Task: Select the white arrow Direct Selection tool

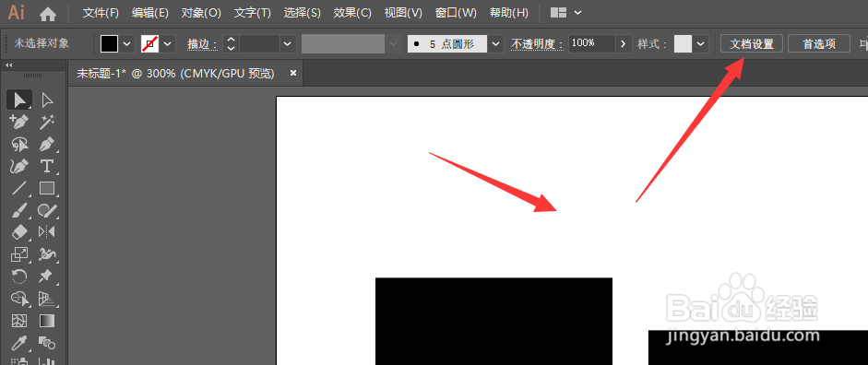Action: tap(47, 100)
